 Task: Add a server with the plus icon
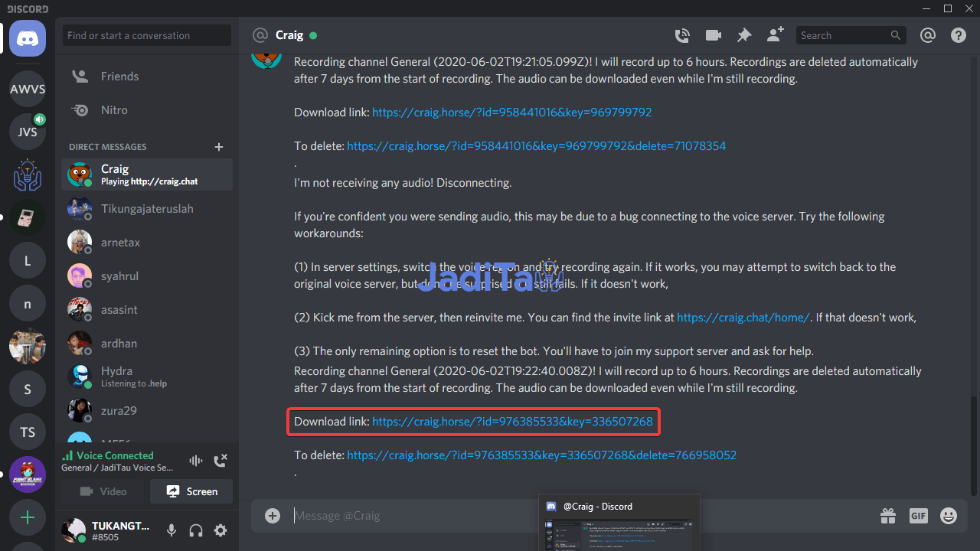click(x=28, y=517)
